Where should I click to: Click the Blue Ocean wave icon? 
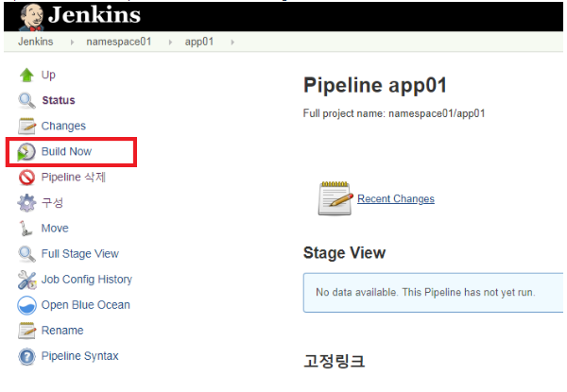[26, 305]
